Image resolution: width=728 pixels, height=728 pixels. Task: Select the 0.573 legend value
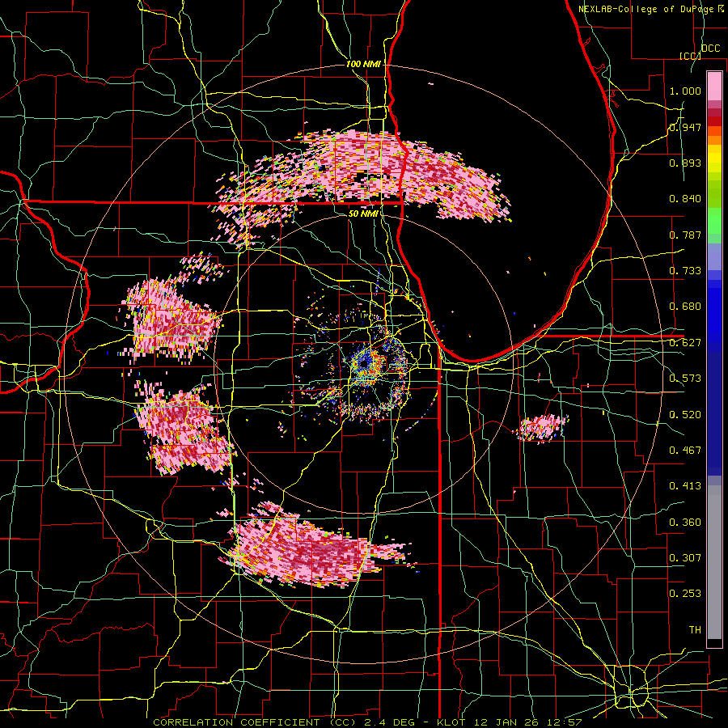pos(685,379)
